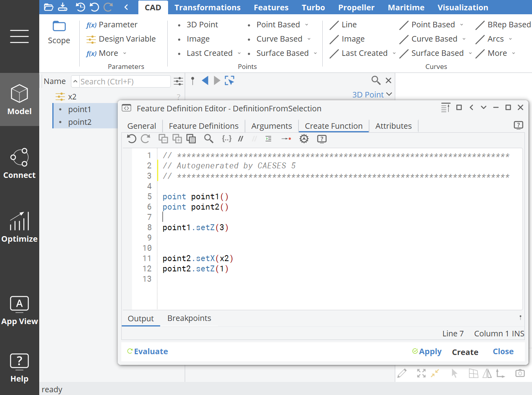Undo the last action in top bar
This screenshot has width=532, height=395.
click(94, 7)
